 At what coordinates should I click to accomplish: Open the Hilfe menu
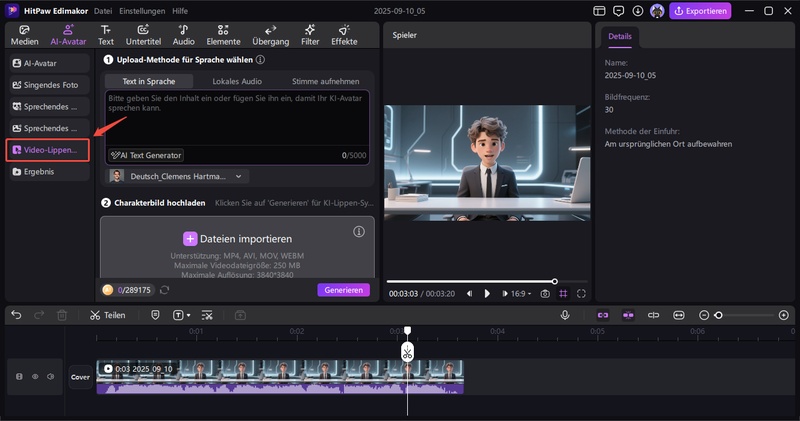[x=180, y=11]
